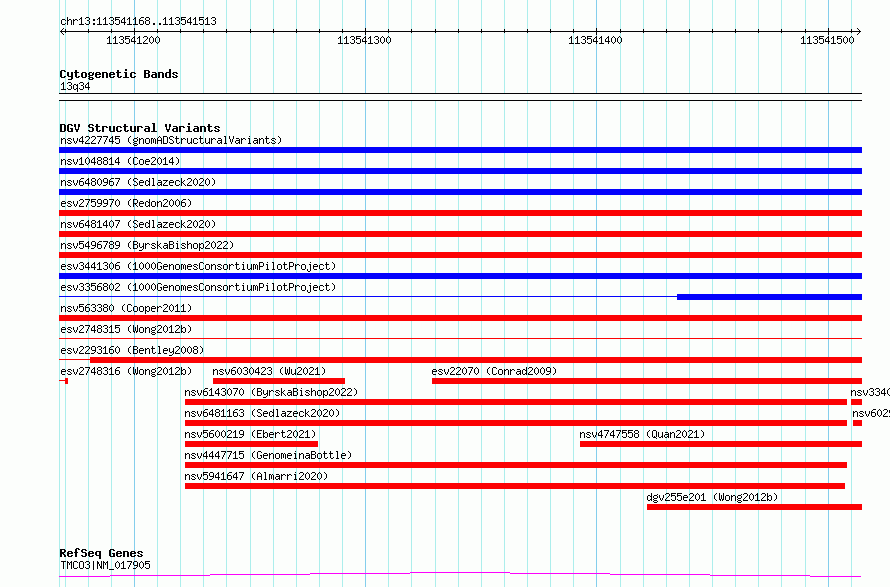Click the red bar under nsv5941647 (Almarri2020)
The height and width of the screenshot is (587, 890).
pyautogui.click(x=515, y=486)
